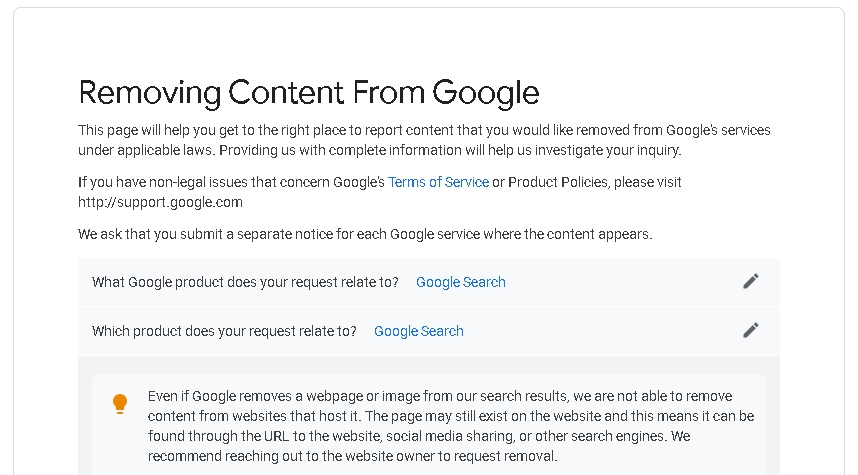
Task: Click the pencil icon beside "Which product" question
Action: pos(751,330)
